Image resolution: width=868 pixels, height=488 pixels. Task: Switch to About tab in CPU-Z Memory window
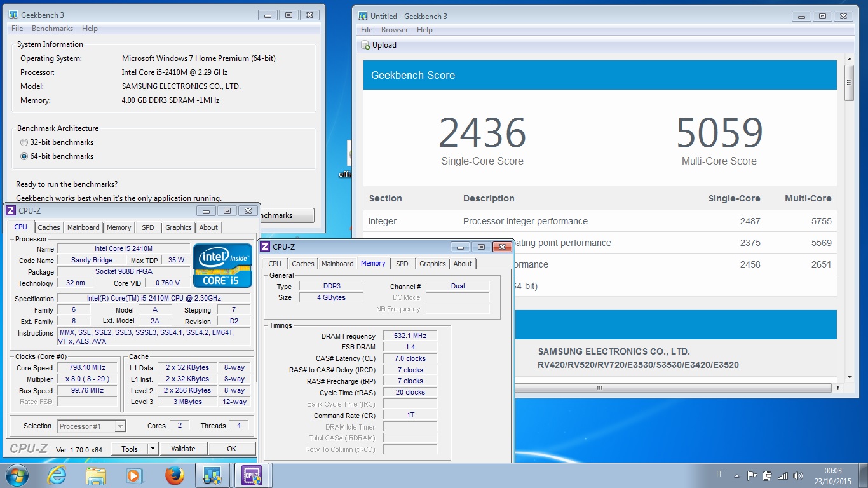coord(463,264)
